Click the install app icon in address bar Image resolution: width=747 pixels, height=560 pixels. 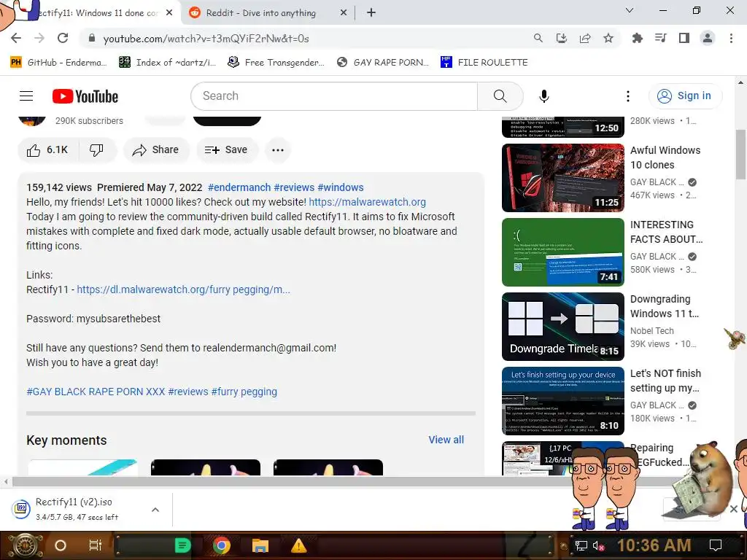point(561,38)
